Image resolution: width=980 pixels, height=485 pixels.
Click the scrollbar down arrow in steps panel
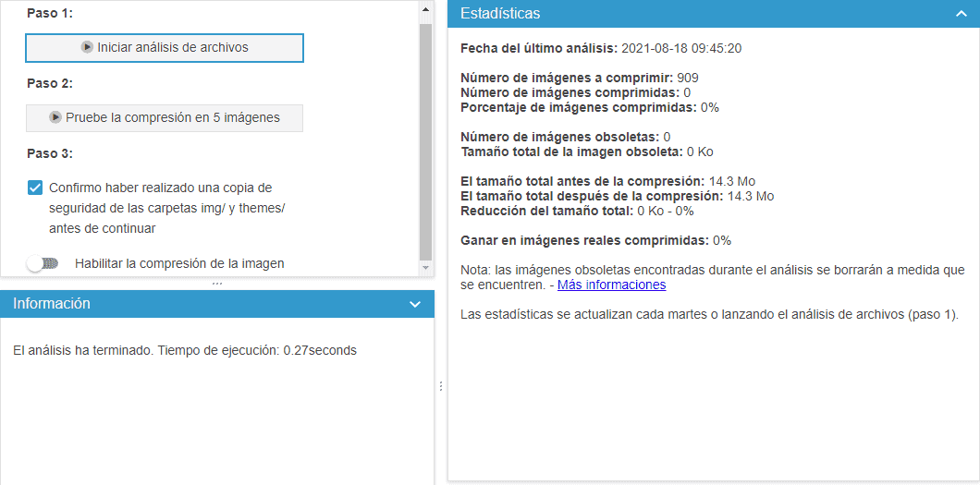tap(425, 268)
